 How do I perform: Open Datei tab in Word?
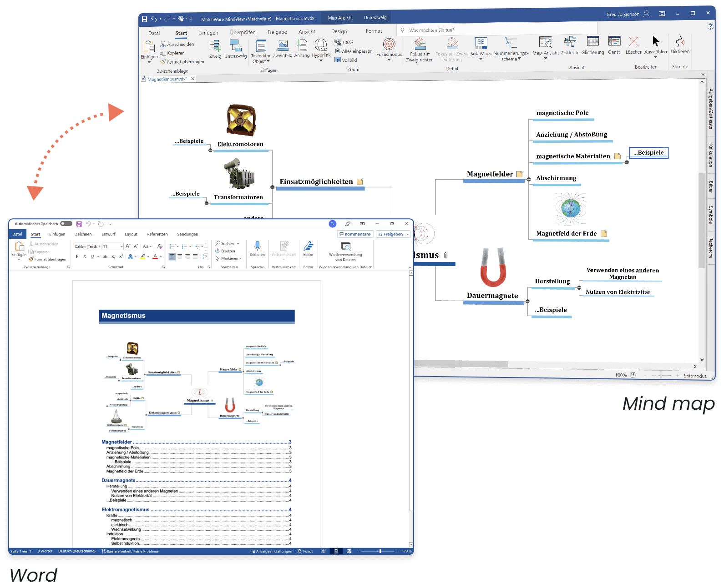(17, 234)
